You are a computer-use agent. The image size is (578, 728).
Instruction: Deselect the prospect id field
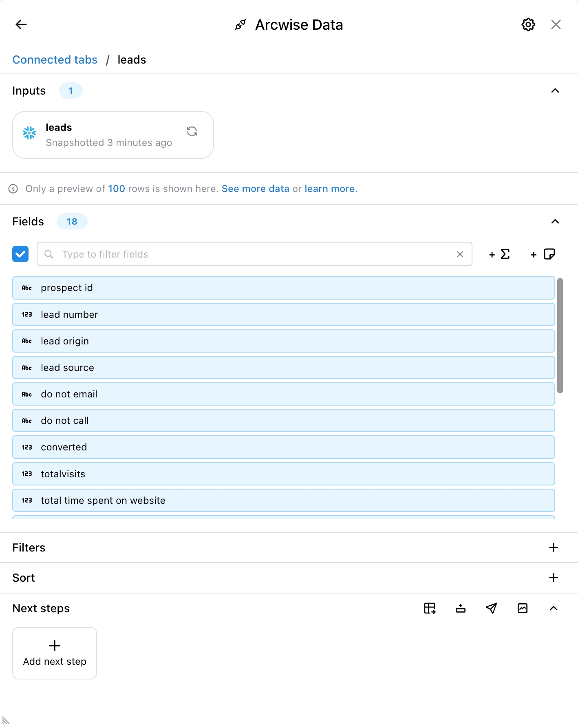coord(283,288)
